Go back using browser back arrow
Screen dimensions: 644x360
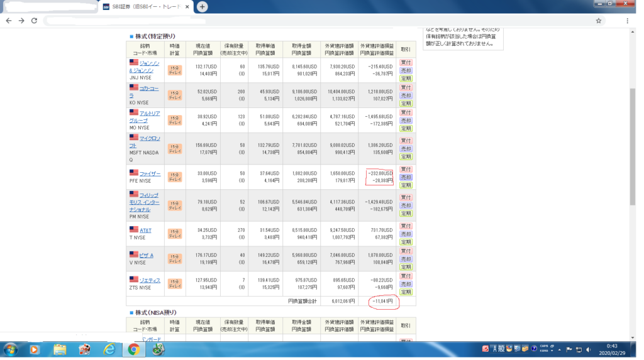[9, 21]
